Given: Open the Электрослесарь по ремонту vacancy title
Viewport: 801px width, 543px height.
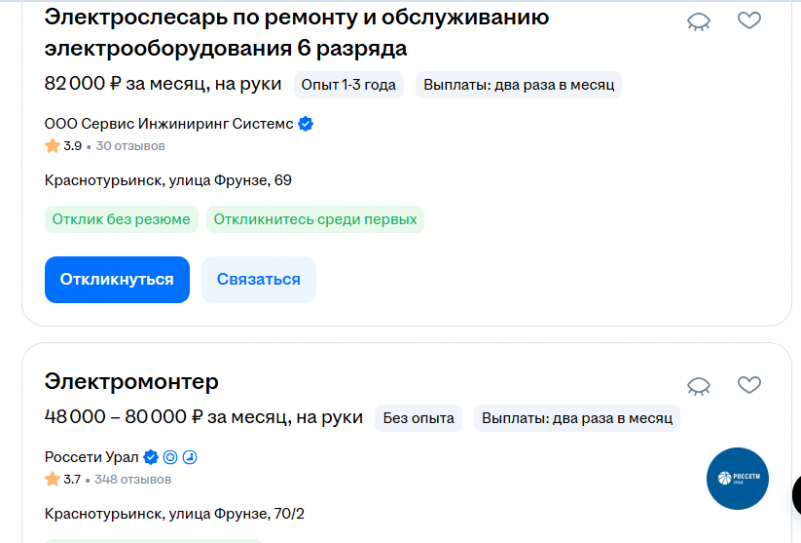Looking at the screenshot, I should [x=297, y=33].
